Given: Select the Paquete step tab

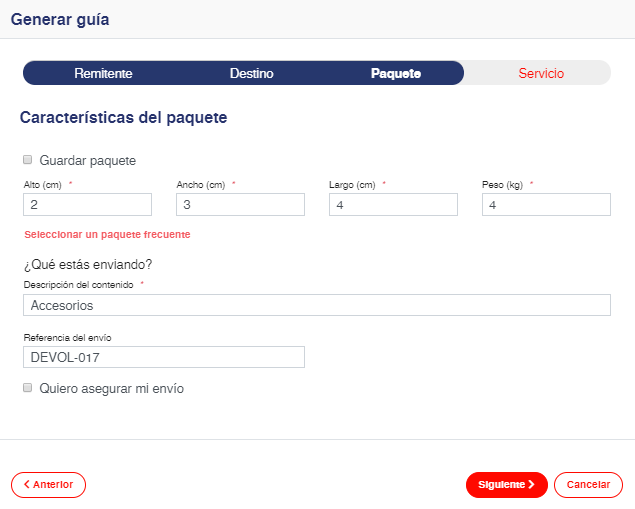Looking at the screenshot, I should coord(395,73).
